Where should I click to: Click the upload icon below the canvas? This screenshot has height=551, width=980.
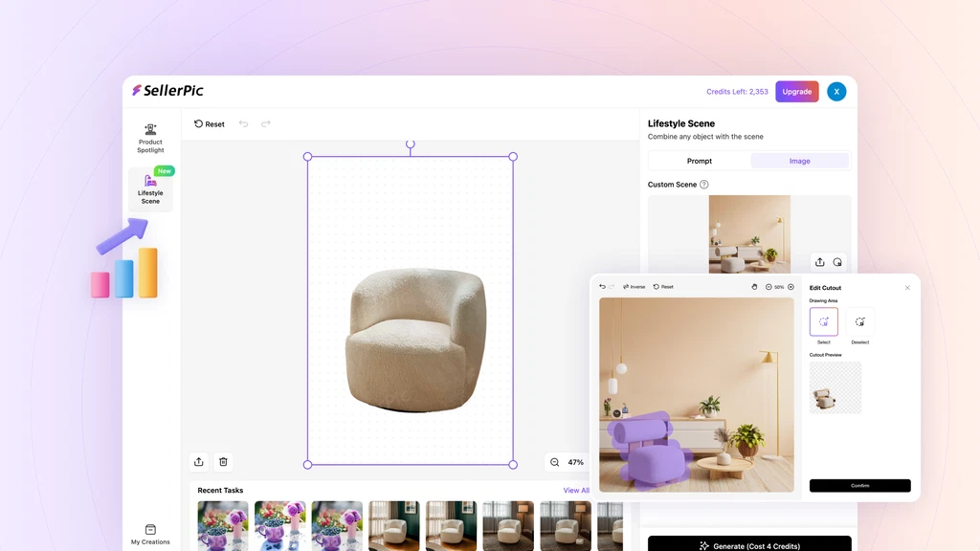tap(198, 462)
